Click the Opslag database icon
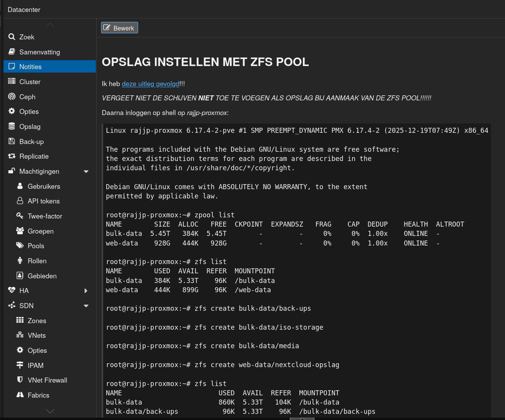The width and height of the screenshot is (505, 420). pyautogui.click(x=12, y=126)
